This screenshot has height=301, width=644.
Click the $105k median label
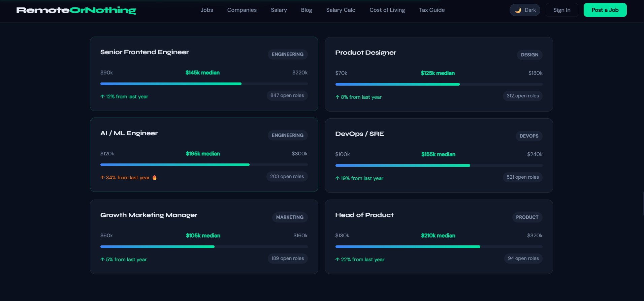click(203, 236)
